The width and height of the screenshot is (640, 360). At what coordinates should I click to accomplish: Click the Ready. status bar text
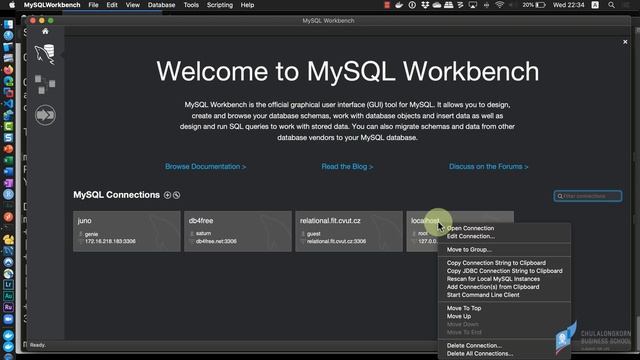click(x=38, y=345)
